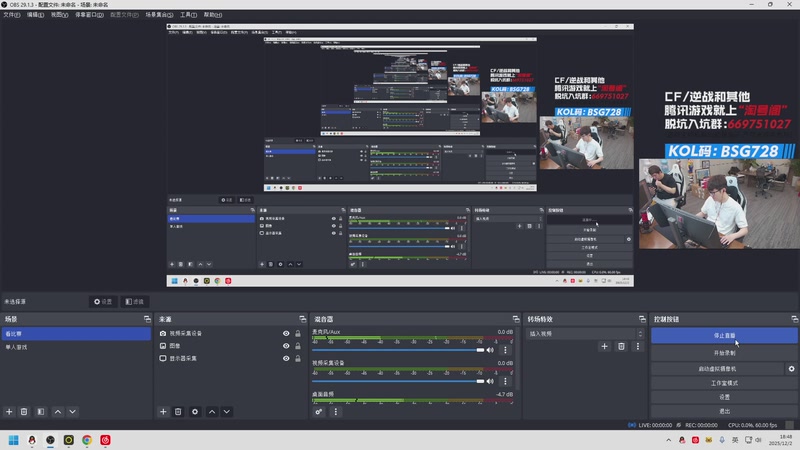Viewport: 800px width, 450px height.
Task: Open the 视图 menu
Action: [x=59, y=15]
